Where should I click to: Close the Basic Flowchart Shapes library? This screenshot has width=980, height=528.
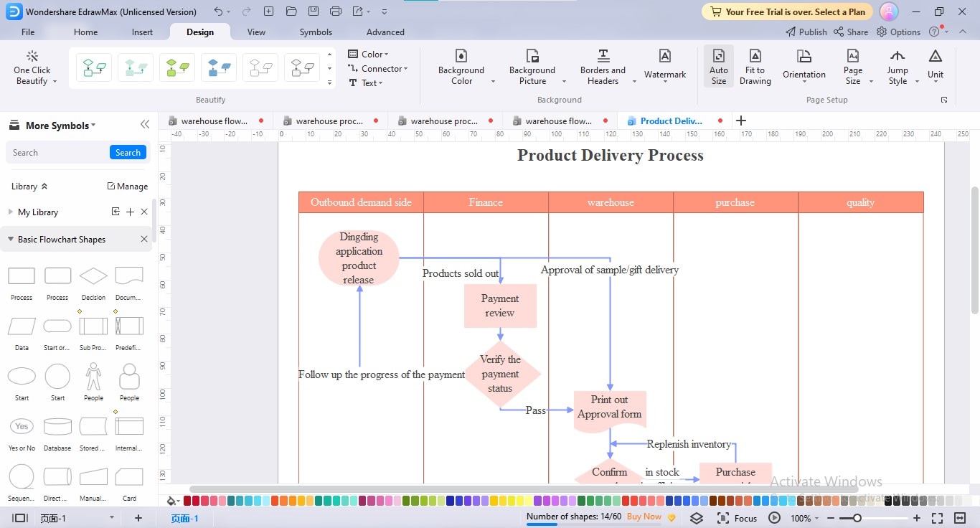tap(144, 240)
